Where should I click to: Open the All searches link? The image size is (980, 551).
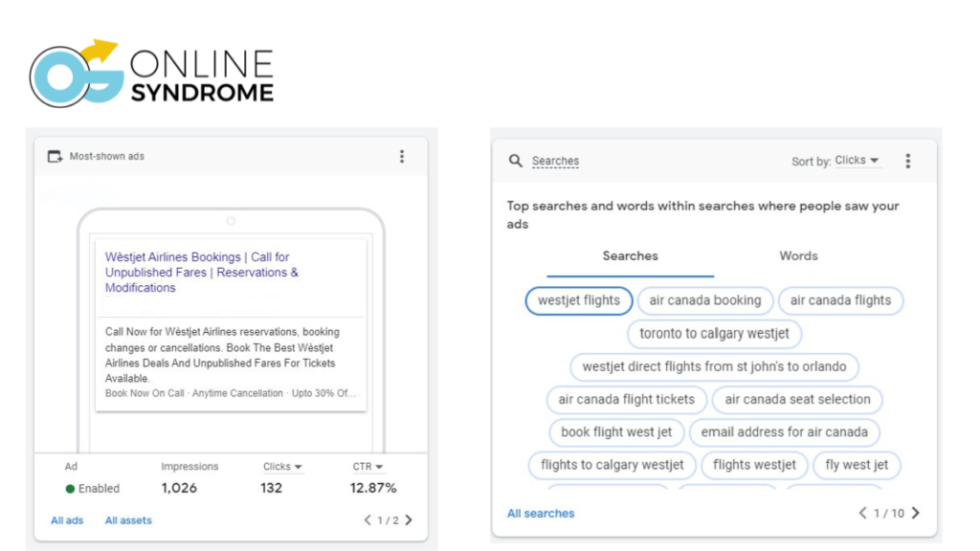(541, 514)
